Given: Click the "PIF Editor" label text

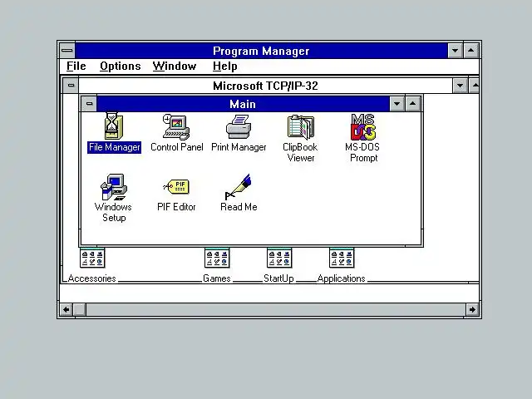Looking at the screenshot, I should click(x=176, y=207).
